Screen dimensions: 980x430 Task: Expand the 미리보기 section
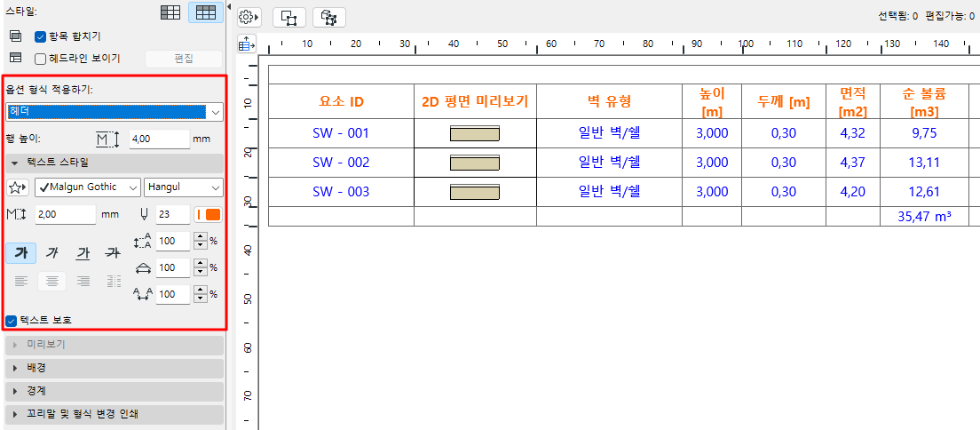[x=115, y=346]
